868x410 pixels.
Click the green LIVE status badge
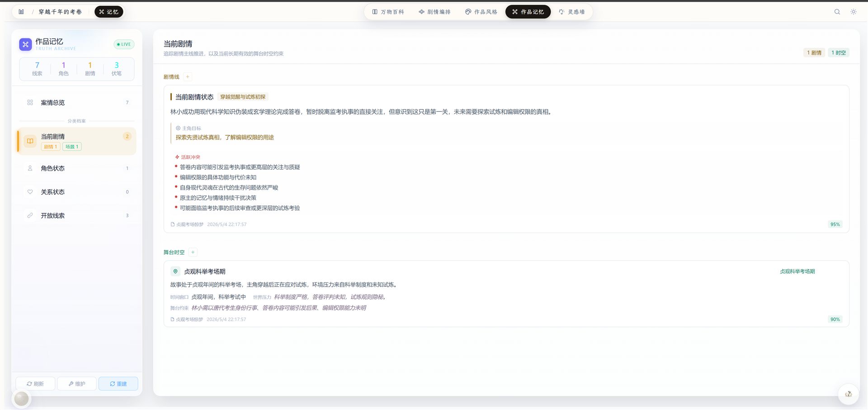click(124, 44)
